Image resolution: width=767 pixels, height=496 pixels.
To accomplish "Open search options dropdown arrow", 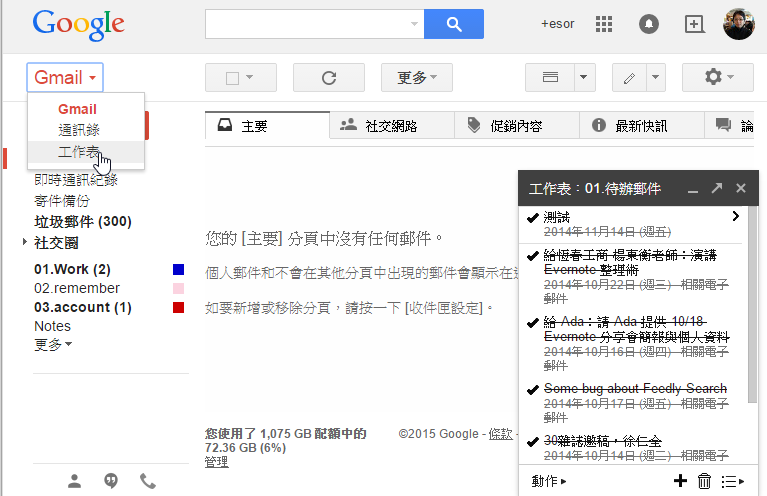I will (414, 24).
